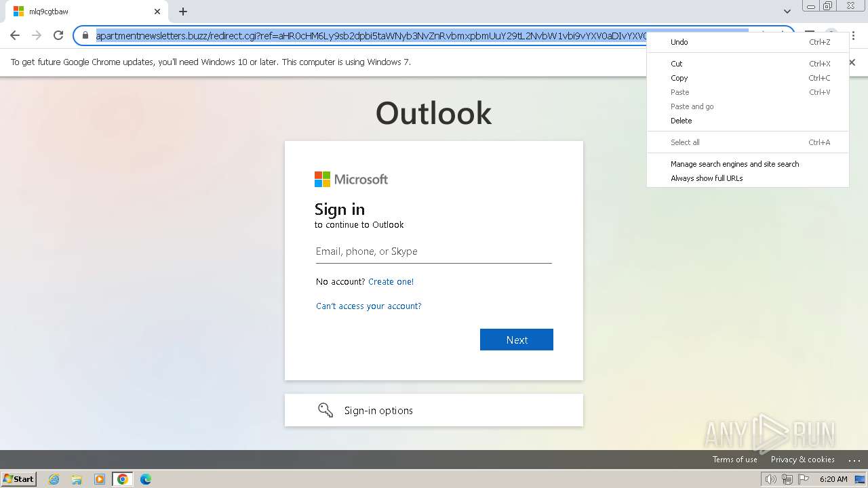868x488 pixels.
Task: Open the media player taskbar icon
Action: click(x=100, y=479)
